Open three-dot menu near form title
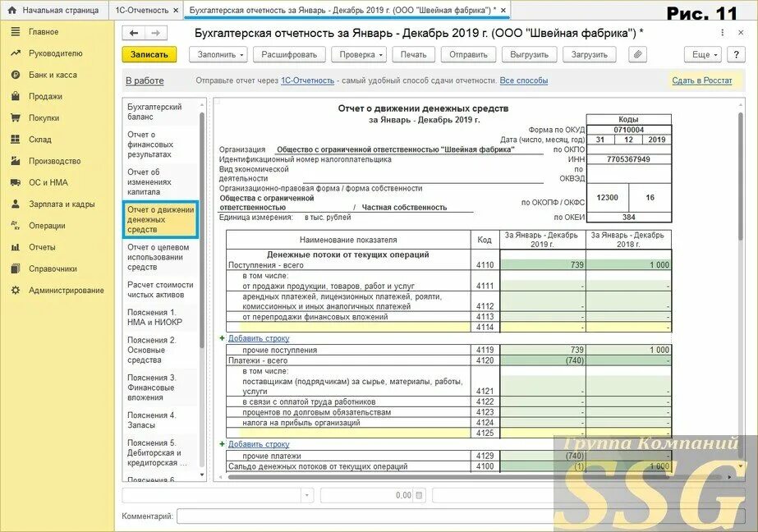This screenshot has height=532, width=758. pyautogui.click(x=722, y=33)
